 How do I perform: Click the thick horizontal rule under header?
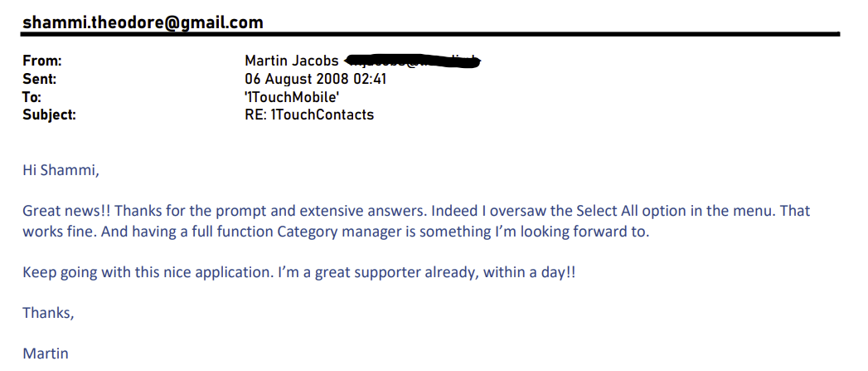(x=431, y=35)
